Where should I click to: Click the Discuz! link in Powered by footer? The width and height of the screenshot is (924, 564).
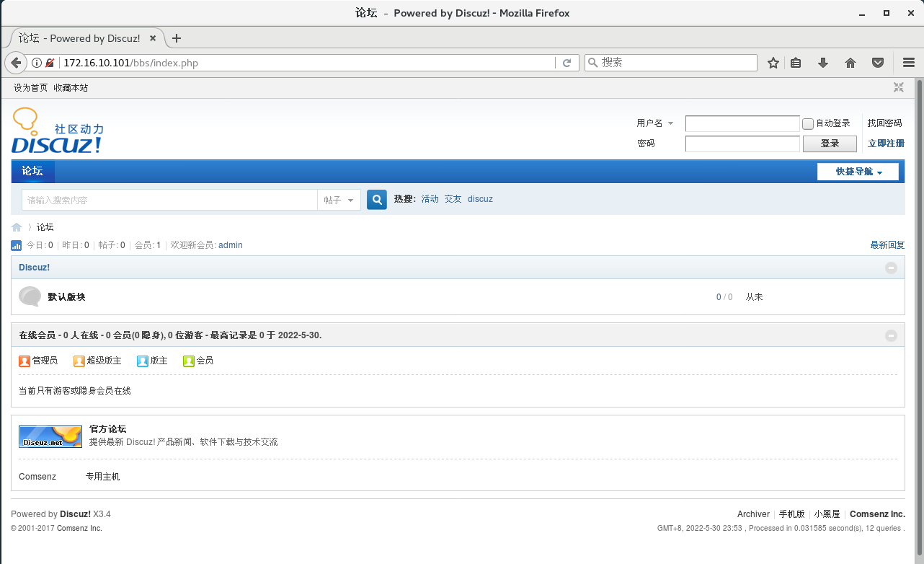(x=75, y=514)
